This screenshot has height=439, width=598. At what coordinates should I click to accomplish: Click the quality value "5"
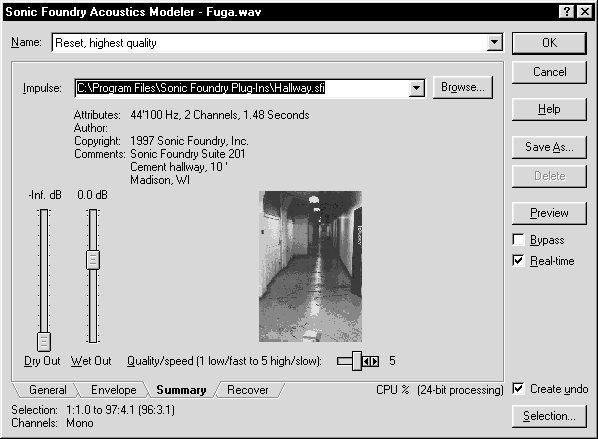coord(392,361)
